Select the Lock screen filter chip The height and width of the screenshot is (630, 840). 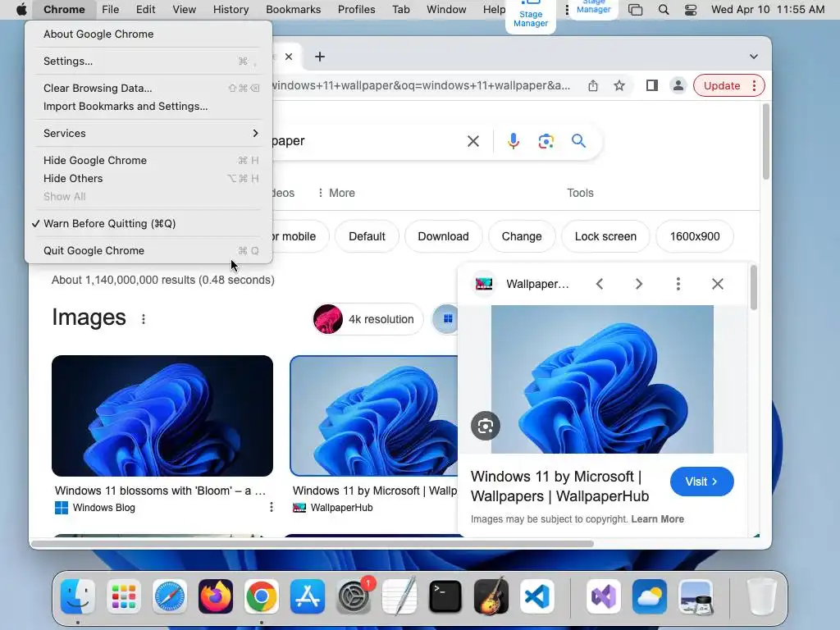pyautogui.click(x=605, y=236)
